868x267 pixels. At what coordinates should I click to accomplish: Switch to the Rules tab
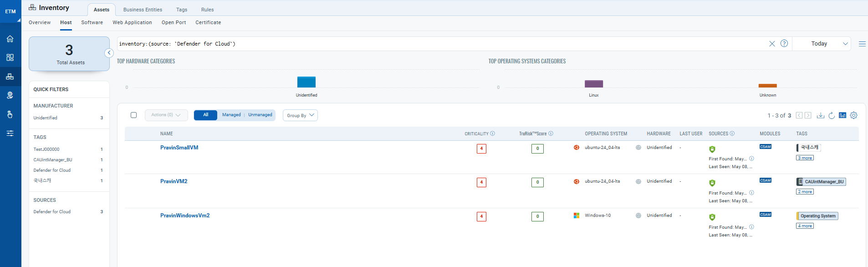207,10
